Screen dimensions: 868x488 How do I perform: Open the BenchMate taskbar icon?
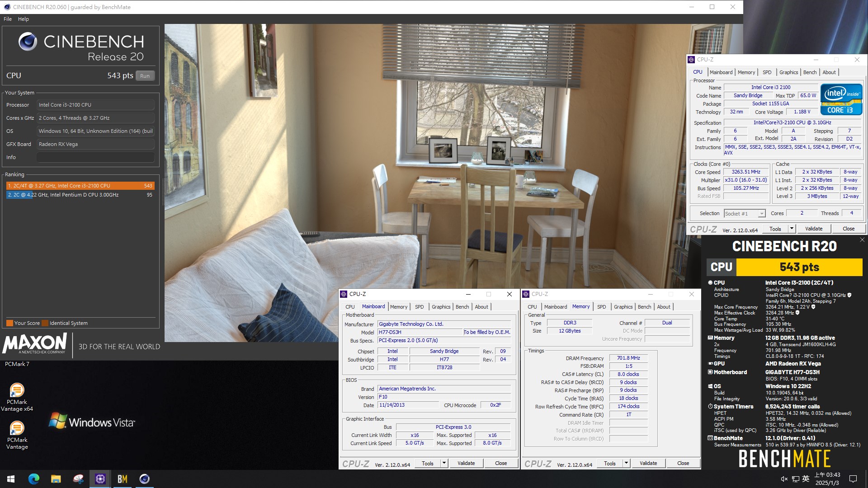click(123, 479)
